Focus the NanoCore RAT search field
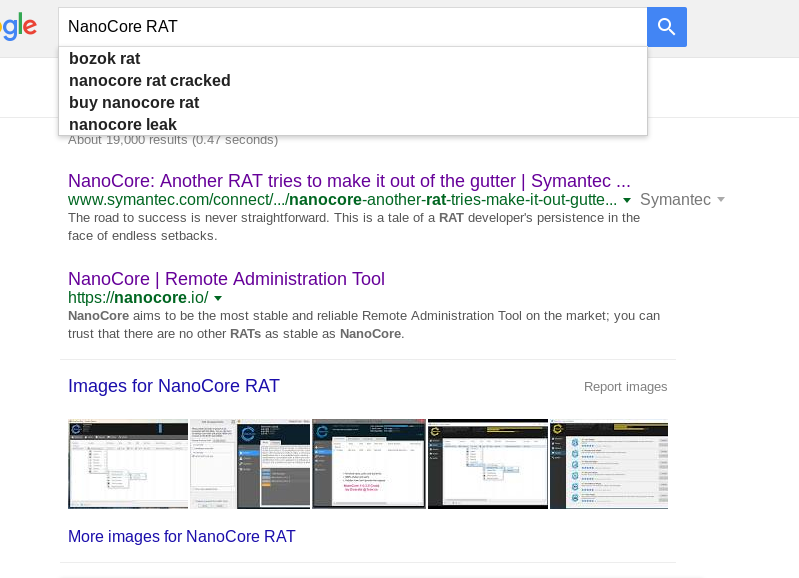 coord(353,27)
